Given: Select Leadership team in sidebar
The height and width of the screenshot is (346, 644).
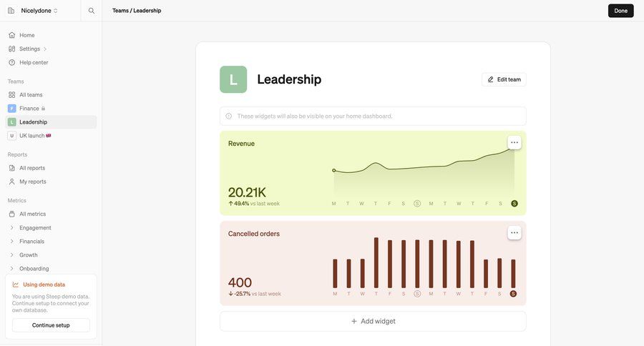Looking at the screenshot, I should (x=51, y=122).
